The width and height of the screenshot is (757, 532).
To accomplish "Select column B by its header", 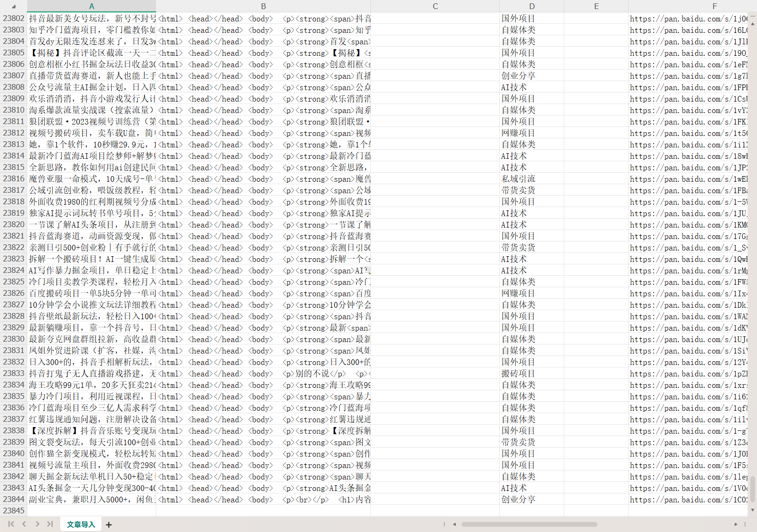I will point(263,6).
